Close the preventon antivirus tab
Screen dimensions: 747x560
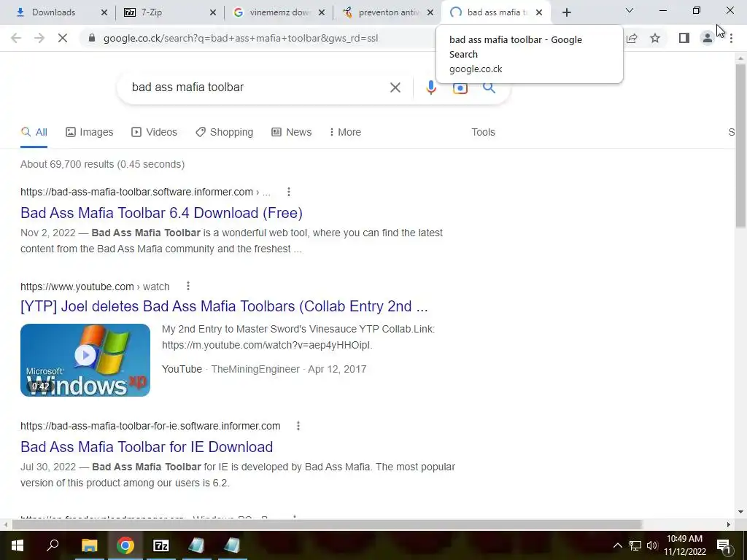(430, 13)
